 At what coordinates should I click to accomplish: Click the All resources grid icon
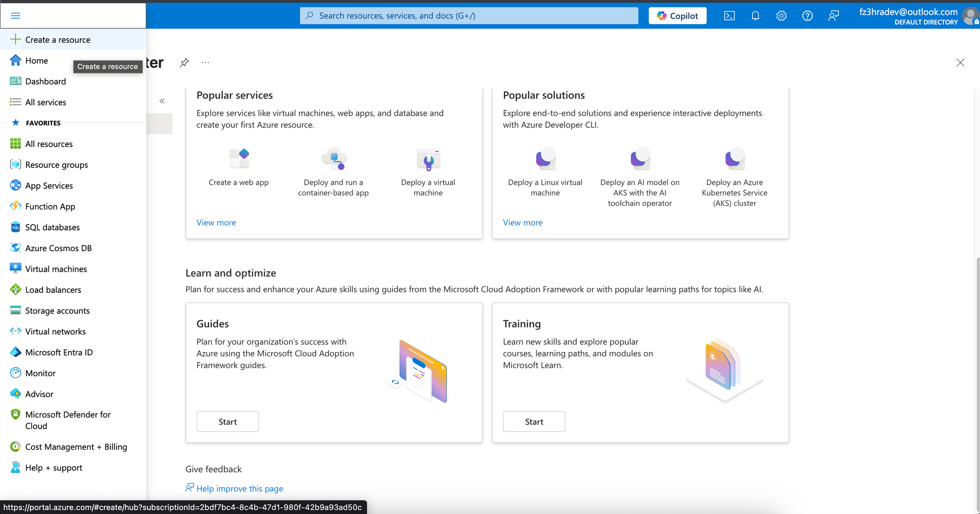coord(16,144)
